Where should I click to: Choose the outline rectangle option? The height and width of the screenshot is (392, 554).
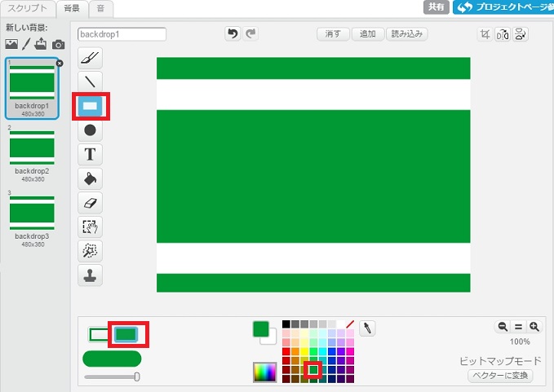[x=99, y=334]
